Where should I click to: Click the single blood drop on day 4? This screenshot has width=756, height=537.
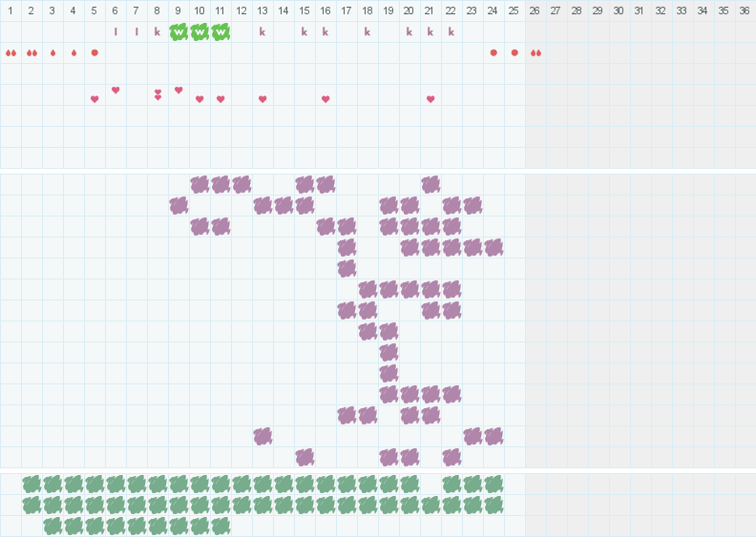tap(73, 52)
